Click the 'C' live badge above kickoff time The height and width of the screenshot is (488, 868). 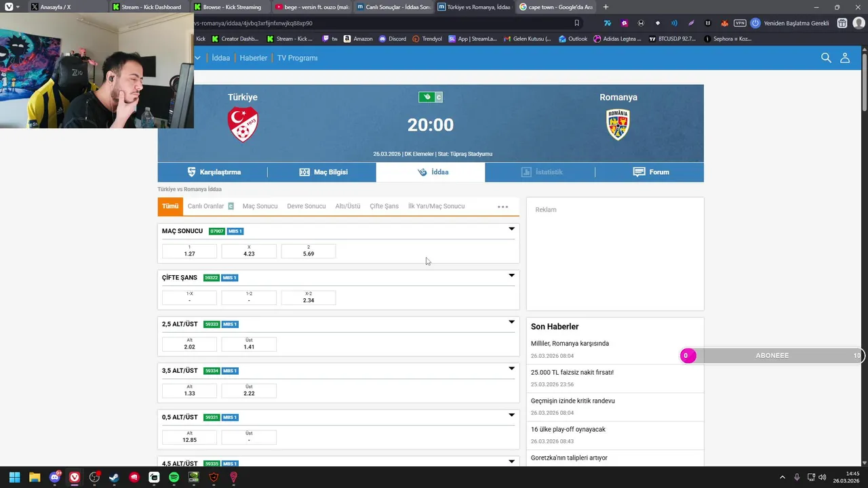[x=439, y=97]
